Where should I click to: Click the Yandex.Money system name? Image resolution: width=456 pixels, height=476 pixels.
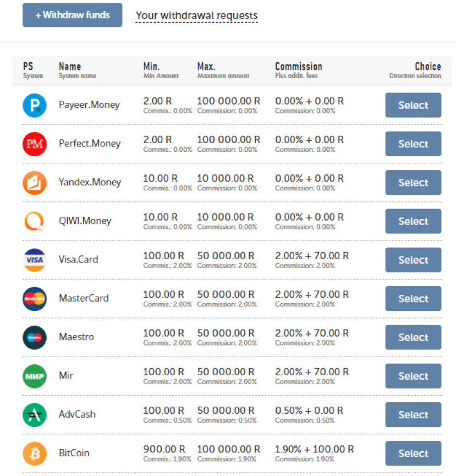tap(90, 182)
